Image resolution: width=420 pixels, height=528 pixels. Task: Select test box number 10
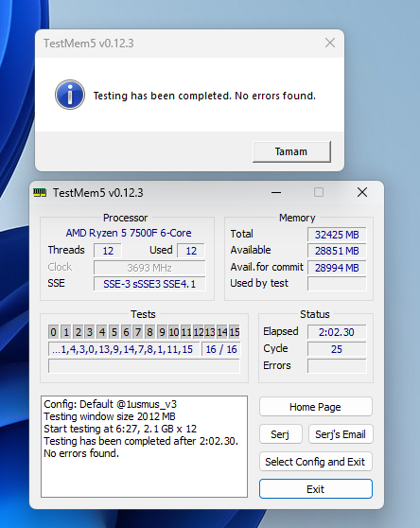click(x=174, y=332)
